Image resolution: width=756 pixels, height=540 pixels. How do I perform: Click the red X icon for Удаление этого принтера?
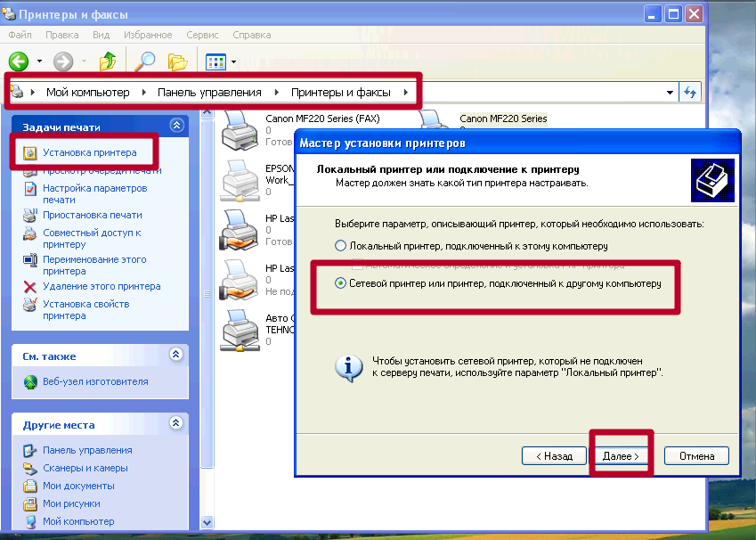tap(31, 288)
